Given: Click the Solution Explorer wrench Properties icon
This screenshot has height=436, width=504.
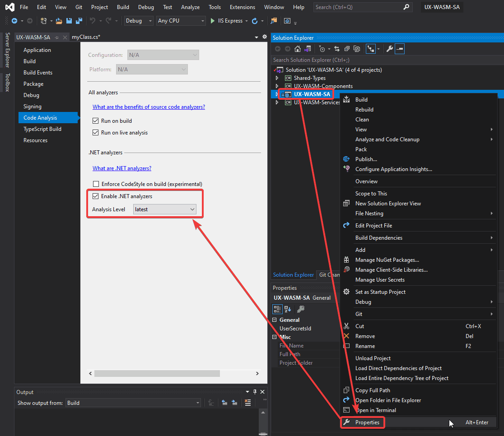Looking at the screenshot, I should coord(390,49).
